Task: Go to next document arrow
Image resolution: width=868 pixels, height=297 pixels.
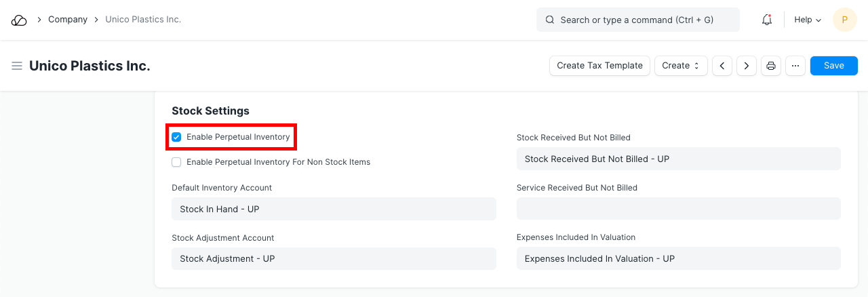Action: [x=747, y=66]
